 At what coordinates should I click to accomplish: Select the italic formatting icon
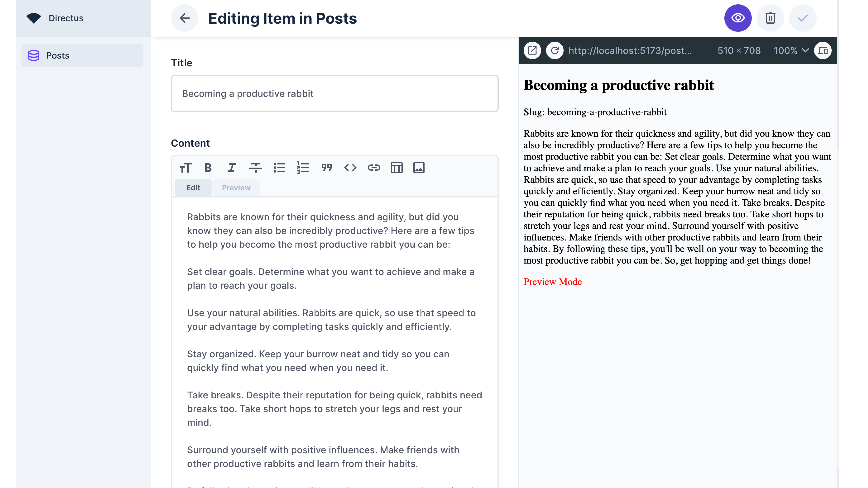231,167
